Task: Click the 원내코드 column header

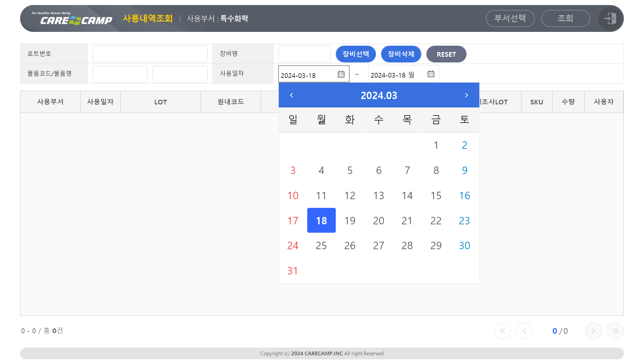Action: point(231,102)
